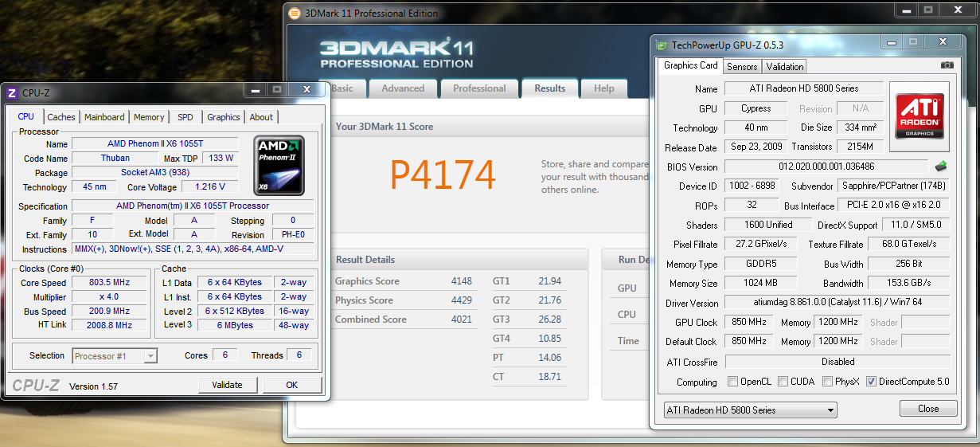The width and height of the screenshot is (980, 447).
Task: Select the SPD tab in CPU-Z
Action: click(x=185, y=117)
